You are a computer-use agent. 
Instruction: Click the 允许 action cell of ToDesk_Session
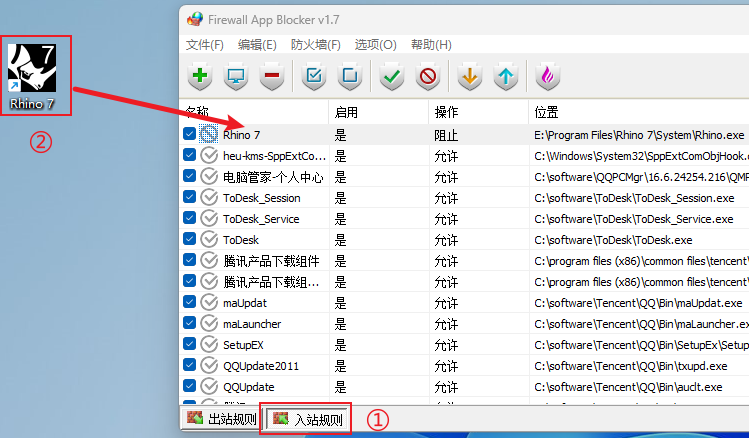coord(446,198)
